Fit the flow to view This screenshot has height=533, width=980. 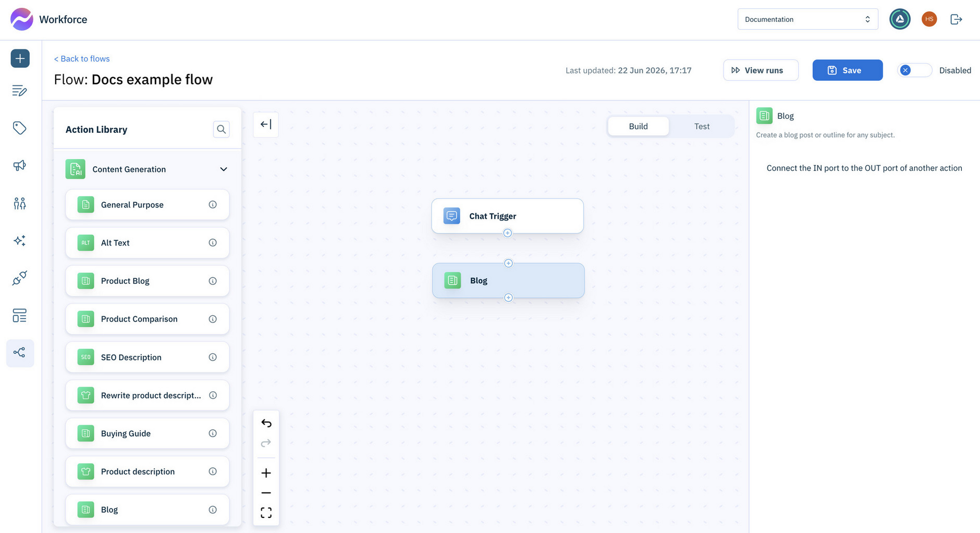[x=266, y=513]
